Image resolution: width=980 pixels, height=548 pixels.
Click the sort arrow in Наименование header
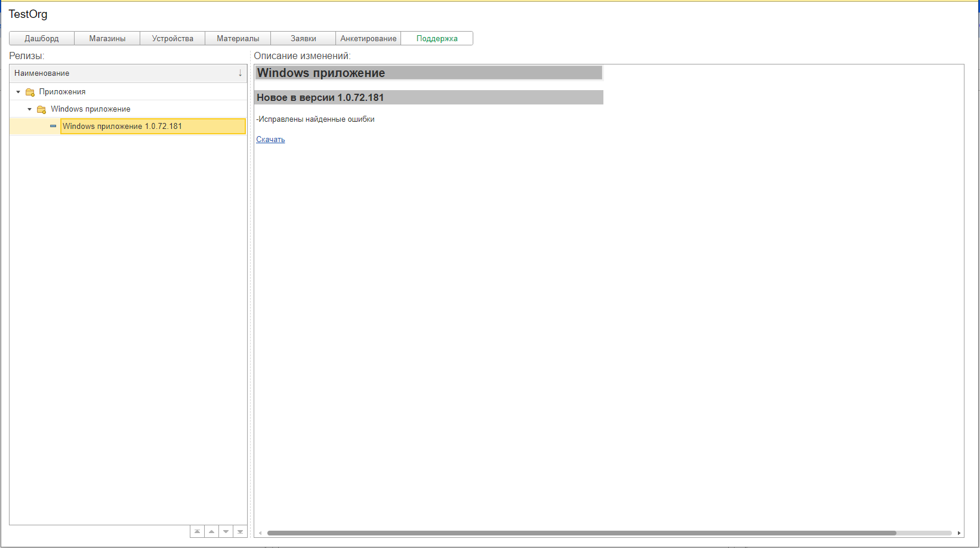[240, 73]
